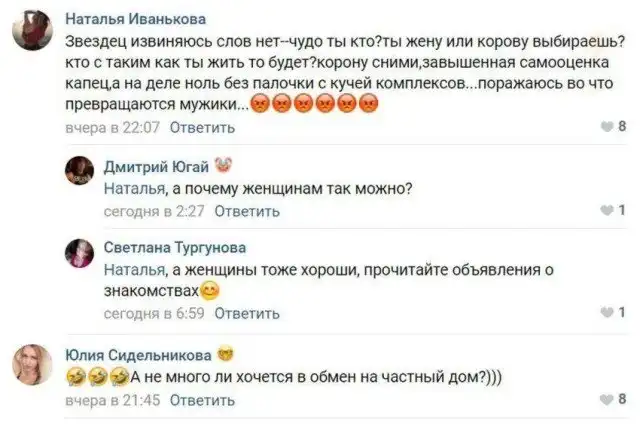Open Юлия Сидельникова's profile picture
Viewport: 640px width, 424px height.
point(32,365)
